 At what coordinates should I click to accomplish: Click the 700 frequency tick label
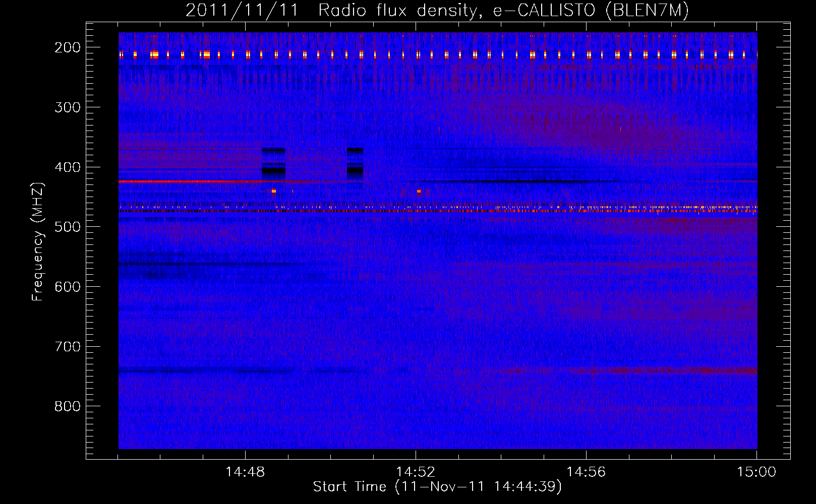[68, 347]
